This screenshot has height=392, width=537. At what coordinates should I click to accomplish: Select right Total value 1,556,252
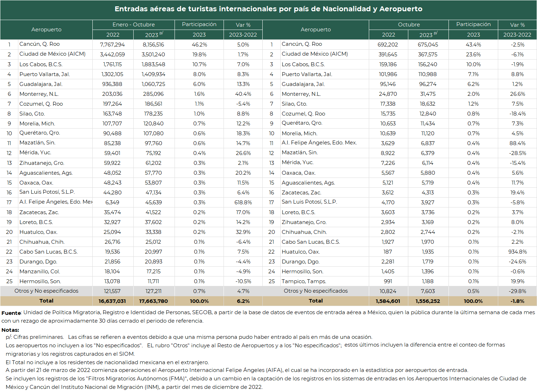coord(428,301)
